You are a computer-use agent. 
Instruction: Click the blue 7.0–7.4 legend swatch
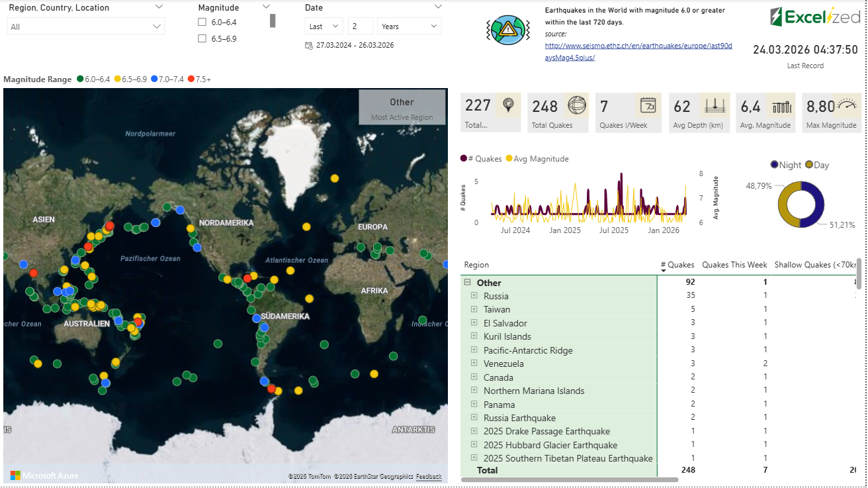[x=154, y=79]
